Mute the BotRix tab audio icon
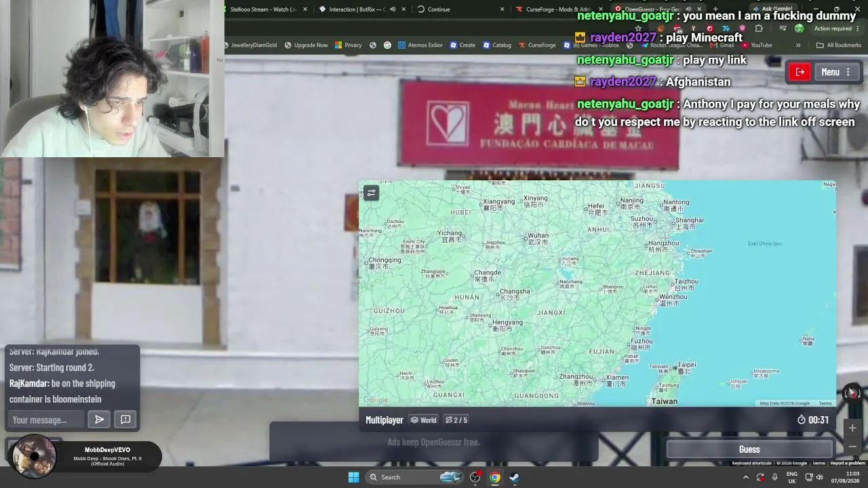Viewport: 868px width, 488px height. click(393, 9)
